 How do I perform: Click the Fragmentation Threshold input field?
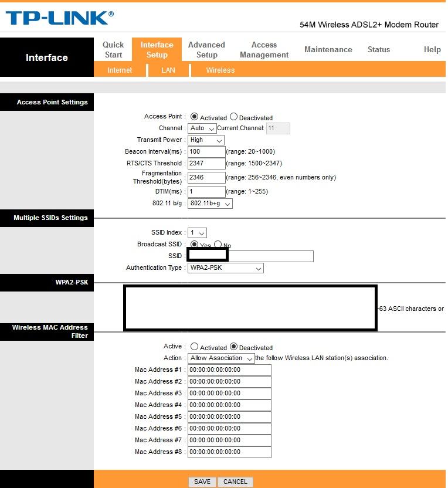coord(206,177)
